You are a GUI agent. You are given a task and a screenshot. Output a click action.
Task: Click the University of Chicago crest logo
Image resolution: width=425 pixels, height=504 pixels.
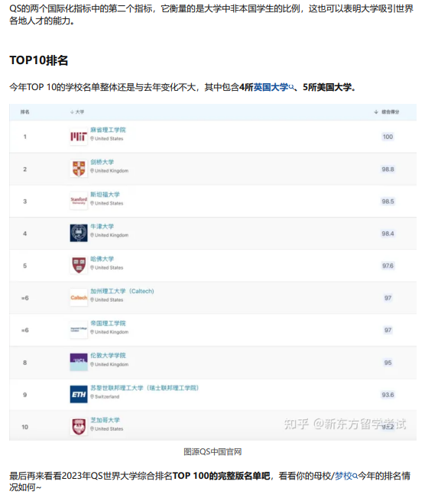click(79, 427)
